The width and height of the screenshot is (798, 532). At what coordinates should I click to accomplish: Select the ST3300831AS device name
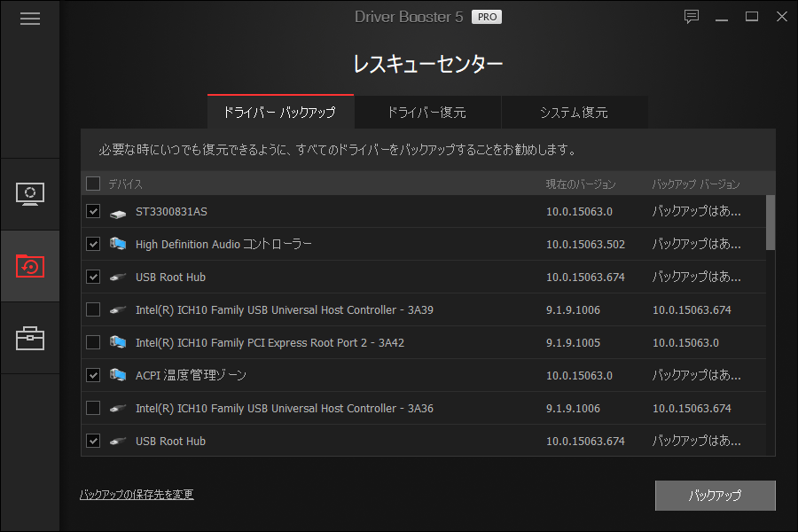point(171,212)
